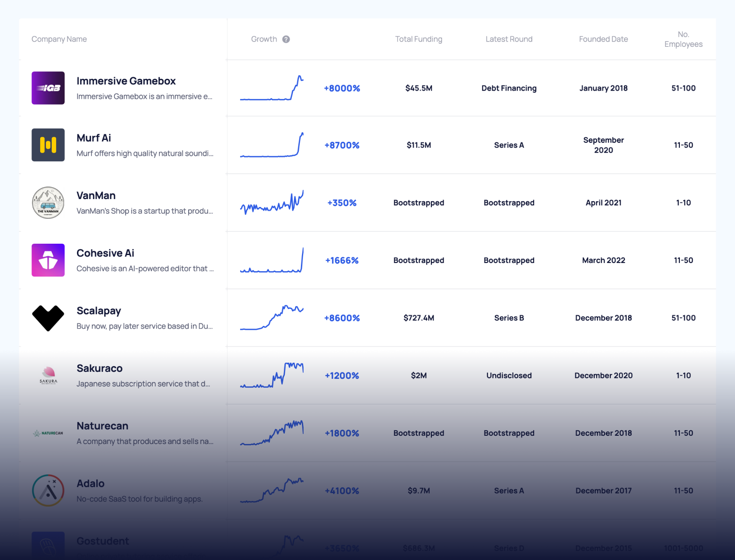Click the $11.5M total funding cell
Screen dimensions: 735x560
pos(419,145)
